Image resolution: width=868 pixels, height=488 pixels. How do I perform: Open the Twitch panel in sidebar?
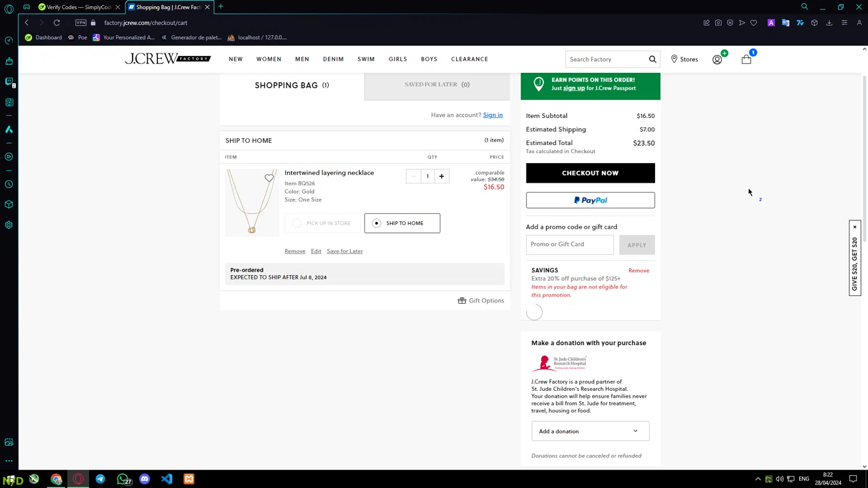pos(9,82)
